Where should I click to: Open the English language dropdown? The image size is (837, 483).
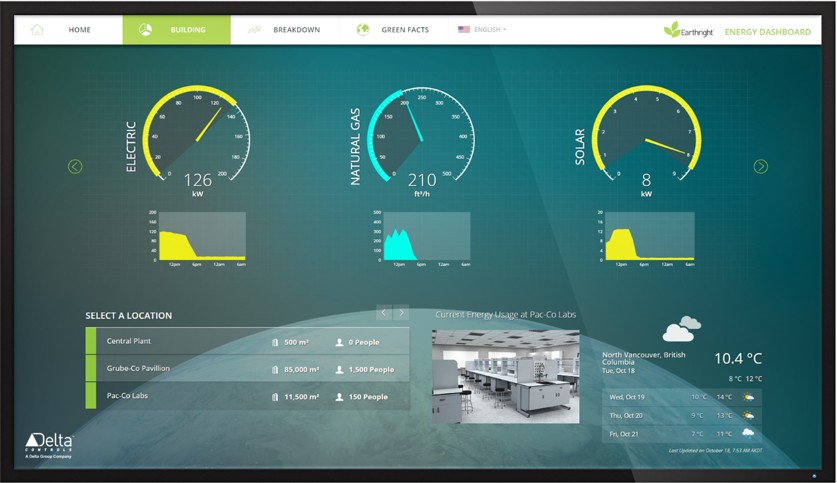tap(482, 30)
